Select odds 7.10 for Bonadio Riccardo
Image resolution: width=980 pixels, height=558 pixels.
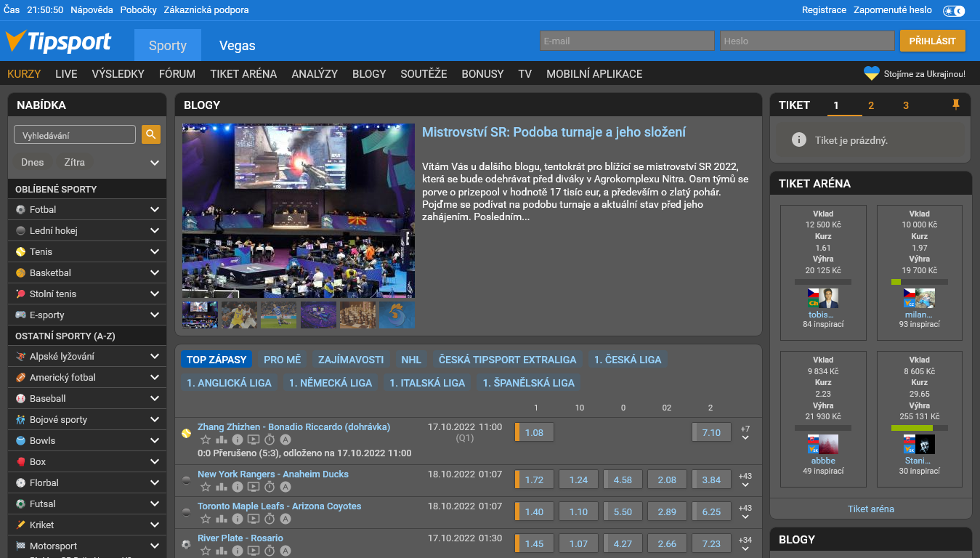pyautogui.click(x=711, y=432)
